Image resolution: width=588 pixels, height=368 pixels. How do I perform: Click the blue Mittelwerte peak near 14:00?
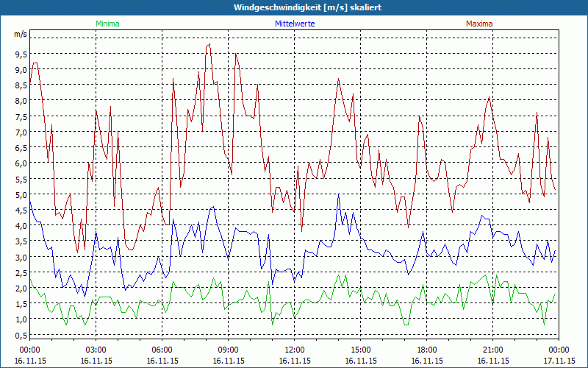339,194
